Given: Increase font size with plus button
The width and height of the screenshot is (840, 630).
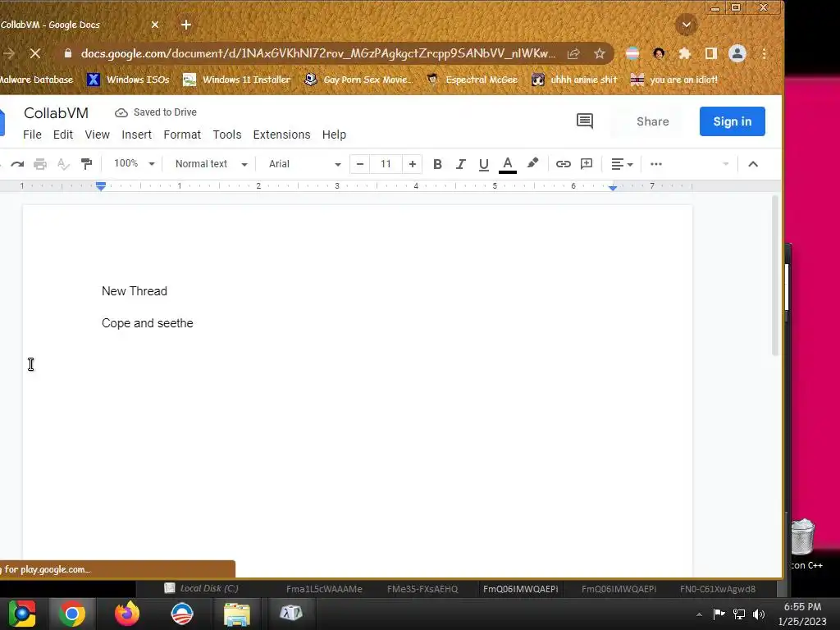Looking at the screenshot, I should [x=412, y=164].
